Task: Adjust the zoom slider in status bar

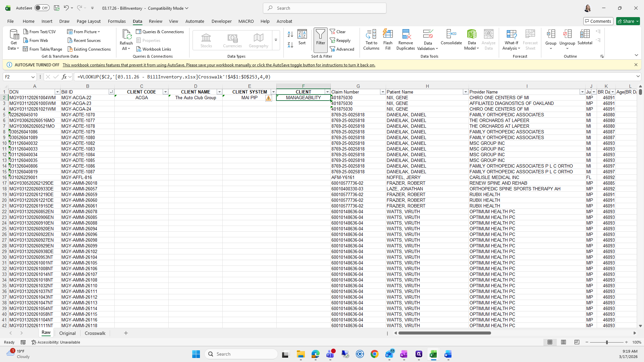Action: click(606, 342)
